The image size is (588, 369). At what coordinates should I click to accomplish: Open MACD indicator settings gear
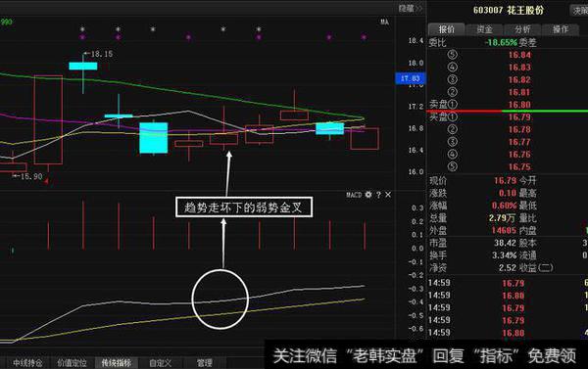(368, 195)
